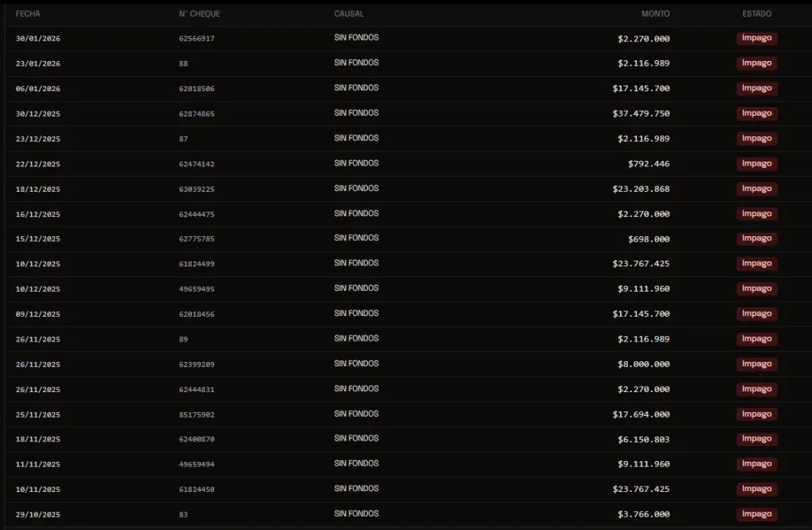Click the FECHA column header
The width and height of the screenshot is (812, 530).
click(28, 14)
